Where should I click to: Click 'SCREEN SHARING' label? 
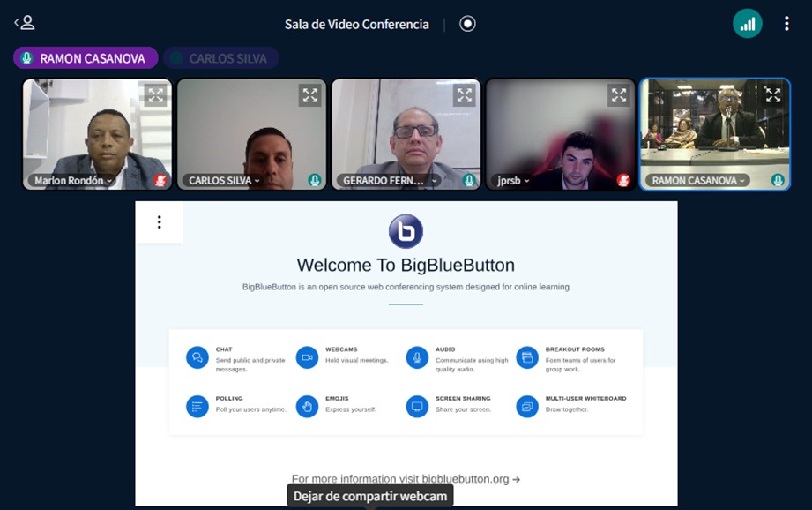(x=463, y=399)
